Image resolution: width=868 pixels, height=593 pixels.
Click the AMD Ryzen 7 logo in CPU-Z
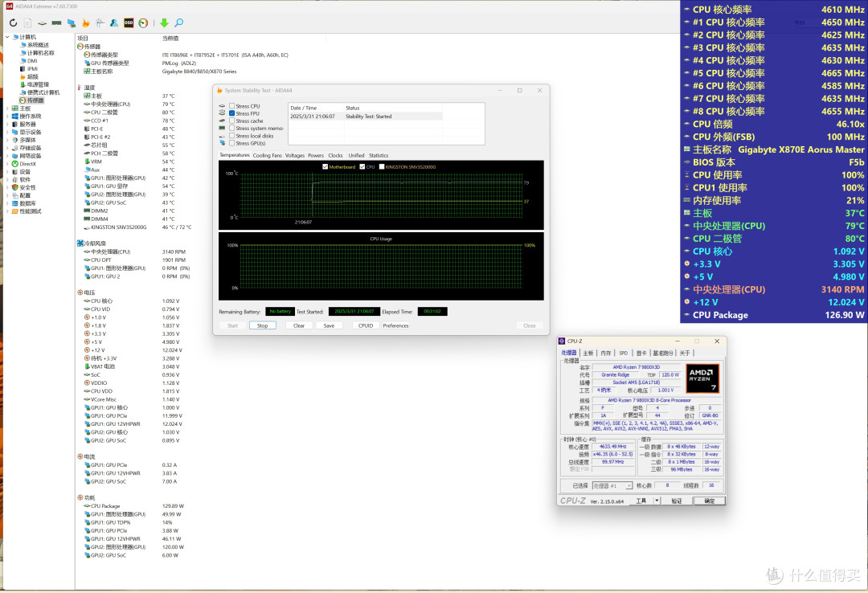click(702, 378)
